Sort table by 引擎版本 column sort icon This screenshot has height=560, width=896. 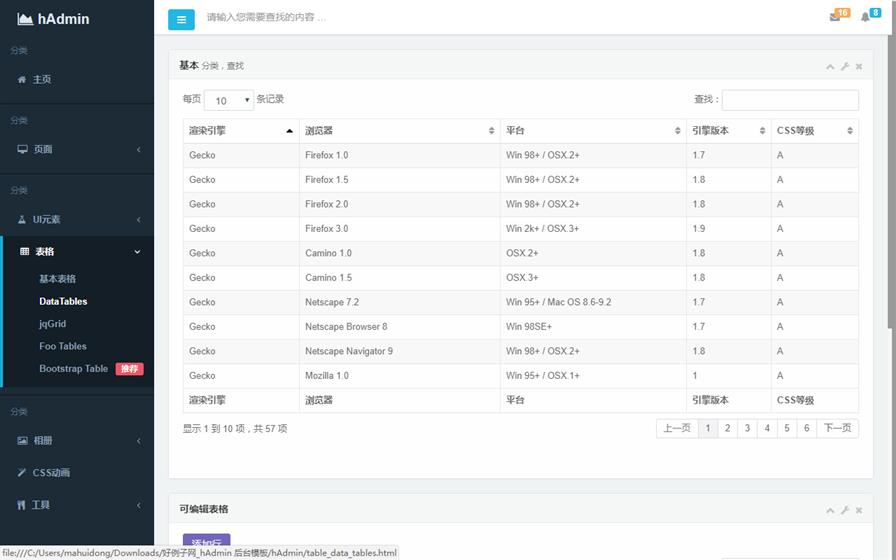click(x=762, y=131)
